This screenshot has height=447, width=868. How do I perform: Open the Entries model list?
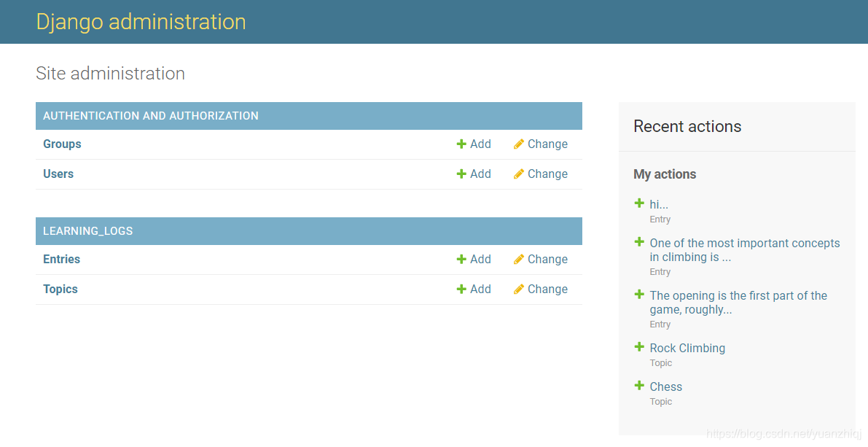[x=61, y=259]
